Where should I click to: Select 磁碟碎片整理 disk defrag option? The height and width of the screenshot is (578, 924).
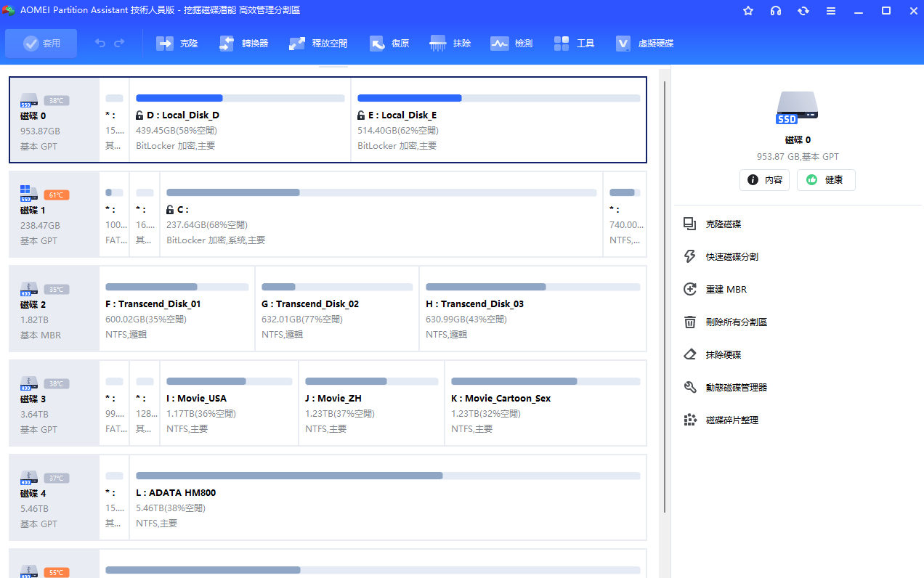[x=732, y=420]
